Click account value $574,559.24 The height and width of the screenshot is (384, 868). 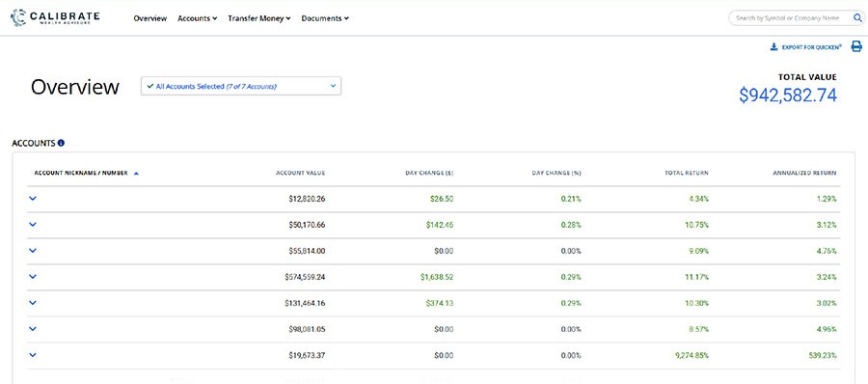click(x=305, y=277)
